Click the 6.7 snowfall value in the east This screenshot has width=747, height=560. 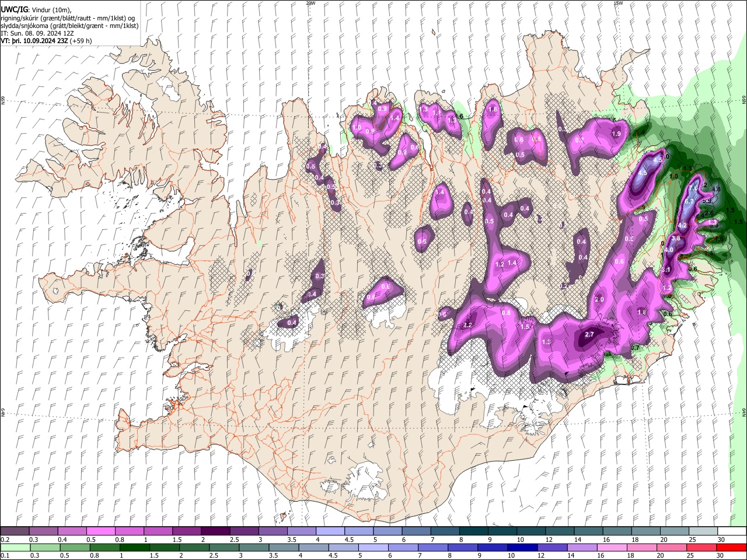(x=689, y=201)
